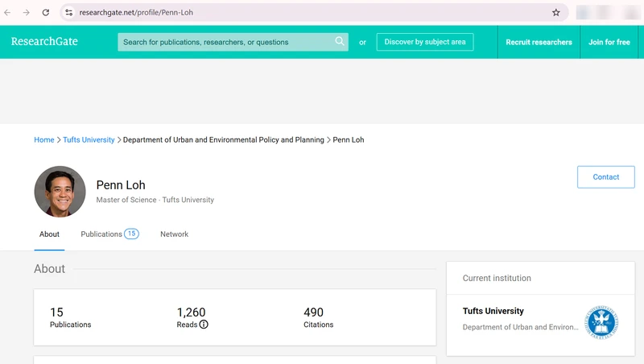The width and height of the screenshot is (644, 364).
Task: Click Department of Urban and Environmental Policy breadcrumb
Action: point(224,139)
